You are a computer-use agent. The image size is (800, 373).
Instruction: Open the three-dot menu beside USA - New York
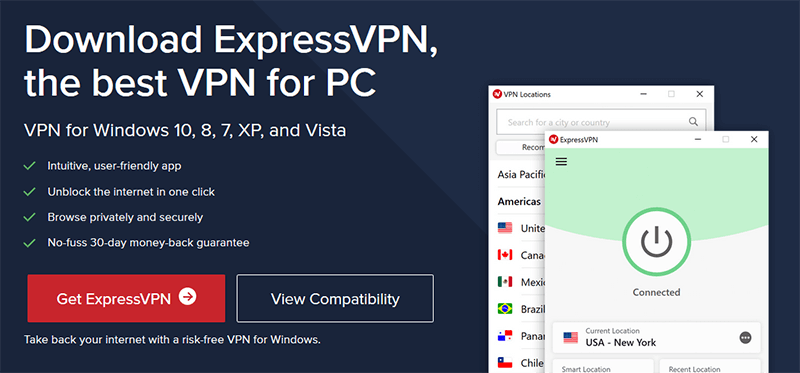745,338
